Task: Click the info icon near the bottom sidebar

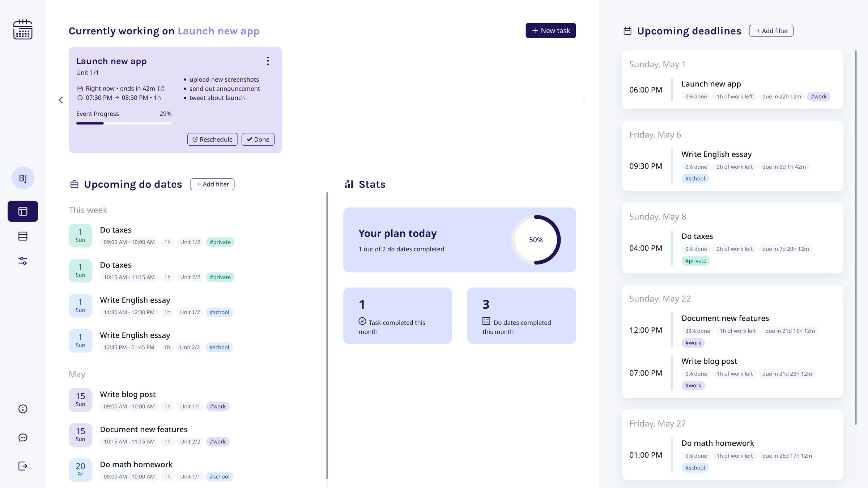Action: [x=23, y=408]
